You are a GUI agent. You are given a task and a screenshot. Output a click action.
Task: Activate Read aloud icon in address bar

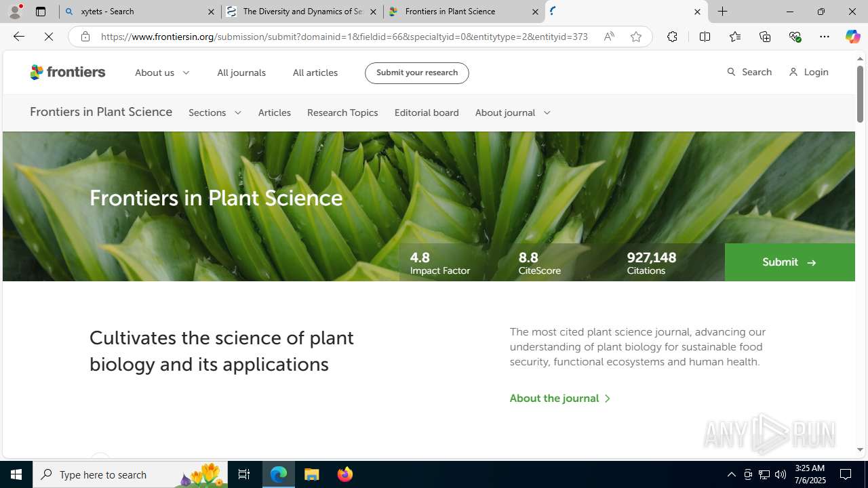pyautogui.click(x=609, y=37)
